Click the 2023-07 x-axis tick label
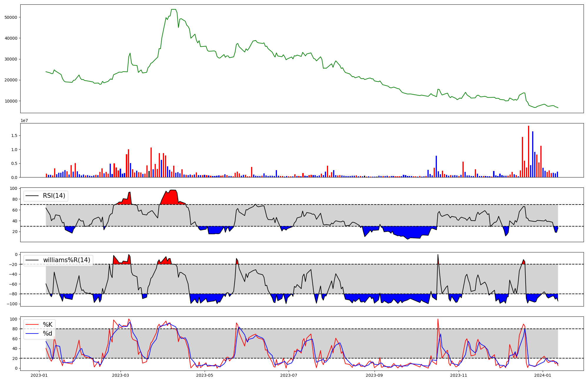 pyautogui.click(x=289, y=375)
